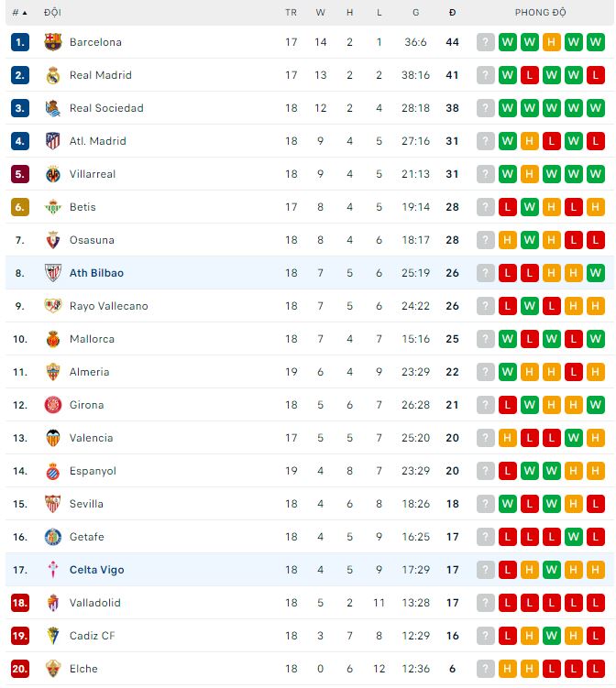616x688 pixels.
Task: Click Barcelona's orange H draw form badge
Action: pos(551,42)
